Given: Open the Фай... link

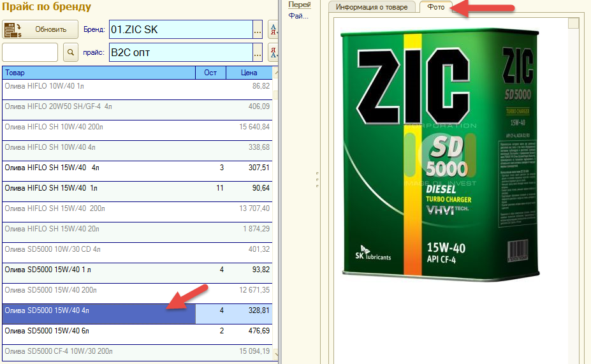Looking at the screenshot, I should tap(298, 16).
